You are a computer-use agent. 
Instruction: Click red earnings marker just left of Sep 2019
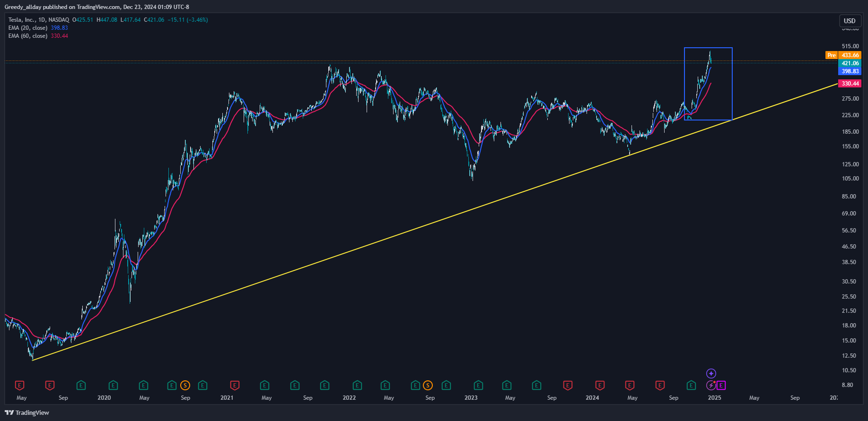click(50, 386)
